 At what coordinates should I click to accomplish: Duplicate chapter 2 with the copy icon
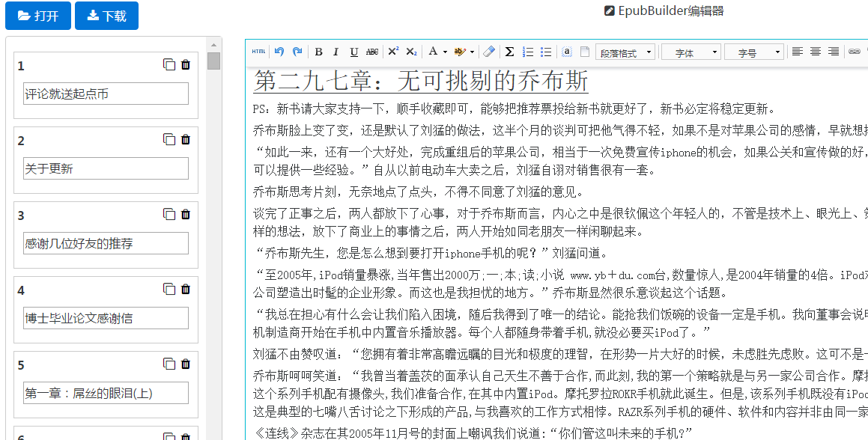pyautogui.click(x=169, y=139)
